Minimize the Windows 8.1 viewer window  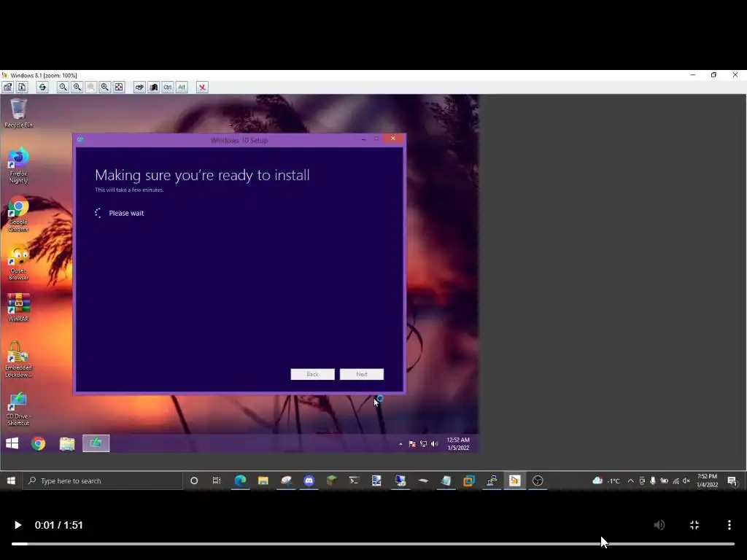(693, 75)
